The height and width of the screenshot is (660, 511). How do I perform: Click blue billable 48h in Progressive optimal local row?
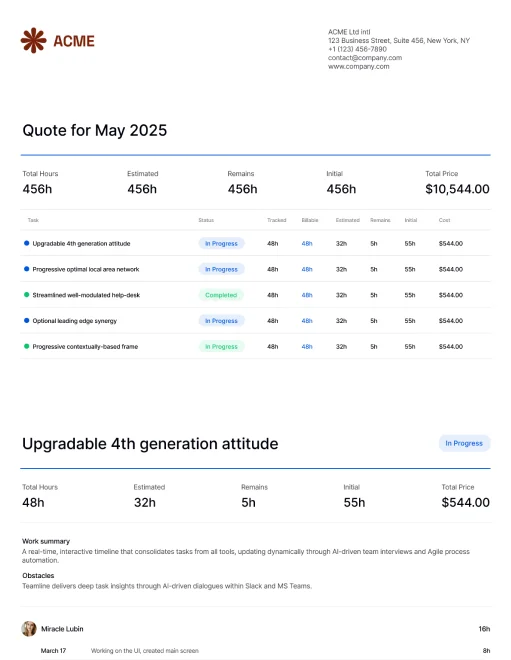pyautogui.click(x=307, y=269)
